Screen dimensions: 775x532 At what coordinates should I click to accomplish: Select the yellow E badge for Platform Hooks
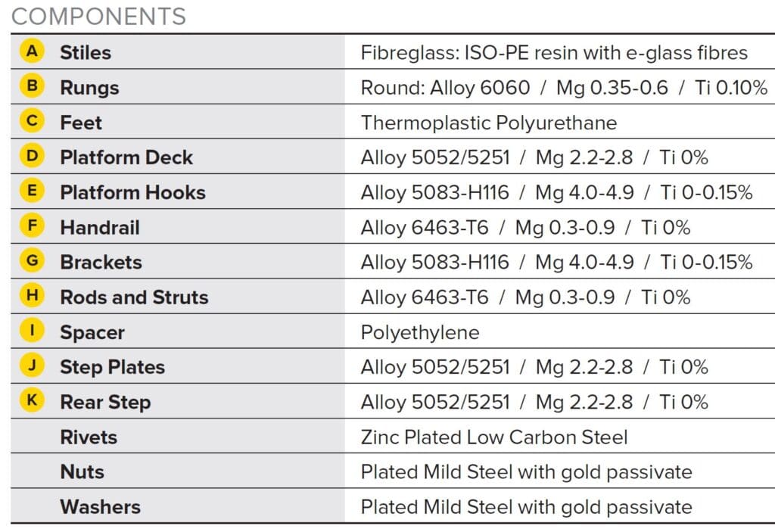pos(32,191)
